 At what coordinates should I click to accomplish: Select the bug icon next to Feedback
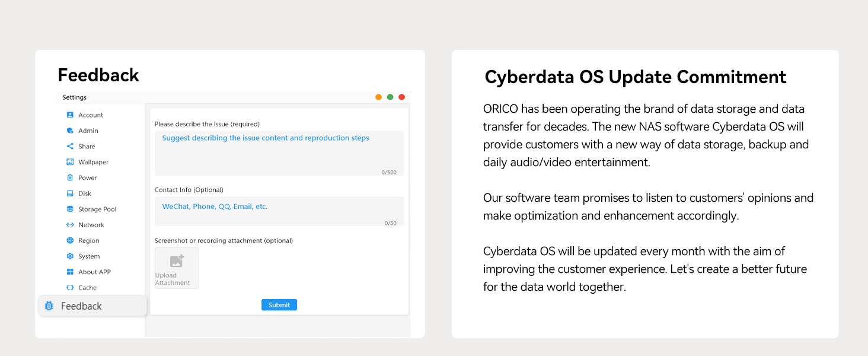[x=50, y=305]
